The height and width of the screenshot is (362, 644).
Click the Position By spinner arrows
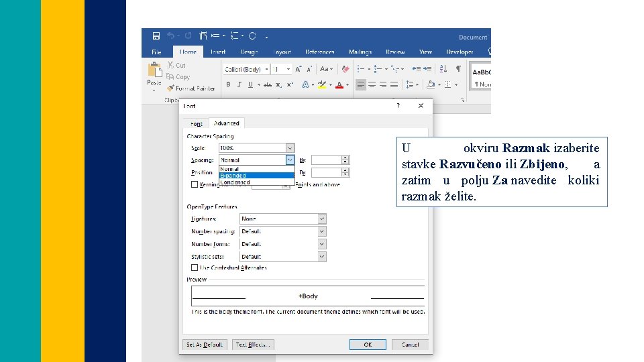pyautogui.click(x=345, y=172)
